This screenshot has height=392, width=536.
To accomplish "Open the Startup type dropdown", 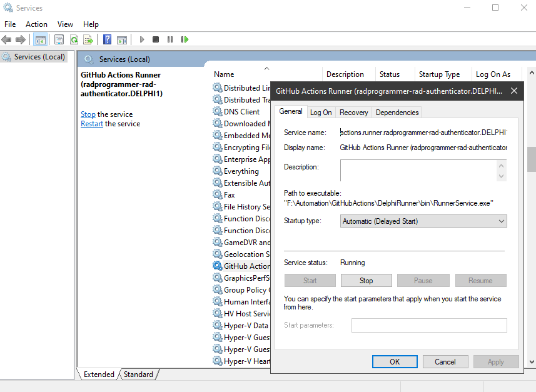I will point(502,221).
